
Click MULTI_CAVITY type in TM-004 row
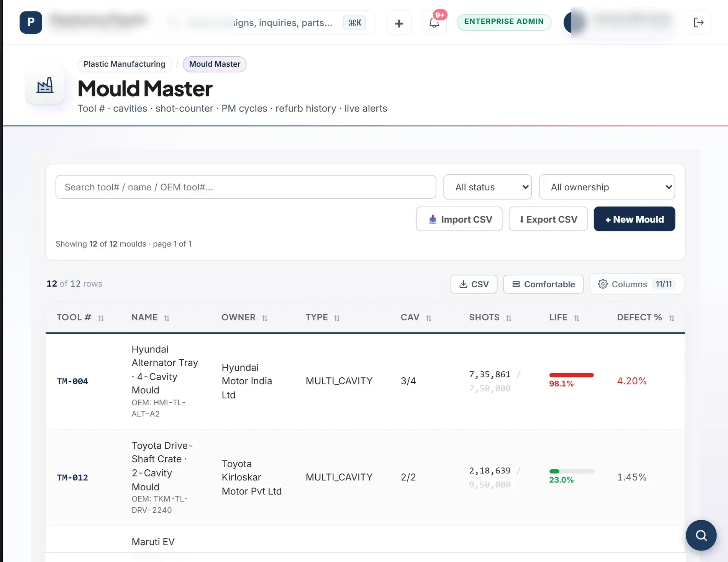339,381
